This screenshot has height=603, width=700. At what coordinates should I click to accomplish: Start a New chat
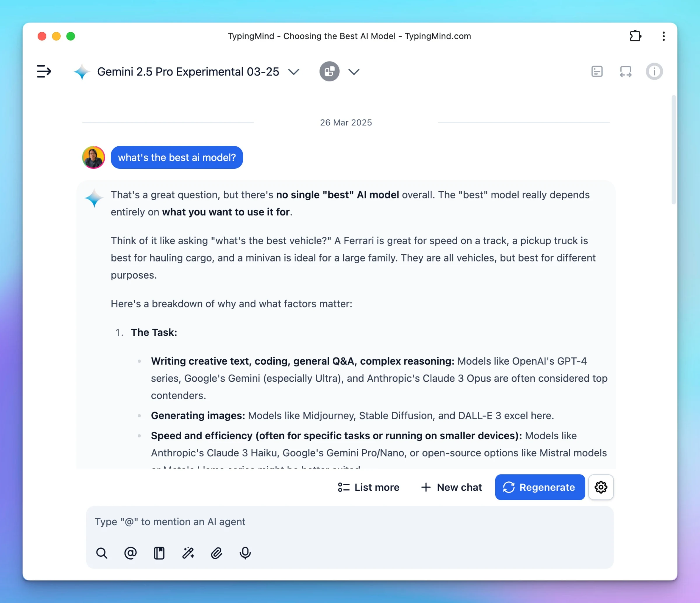(451, 487)
